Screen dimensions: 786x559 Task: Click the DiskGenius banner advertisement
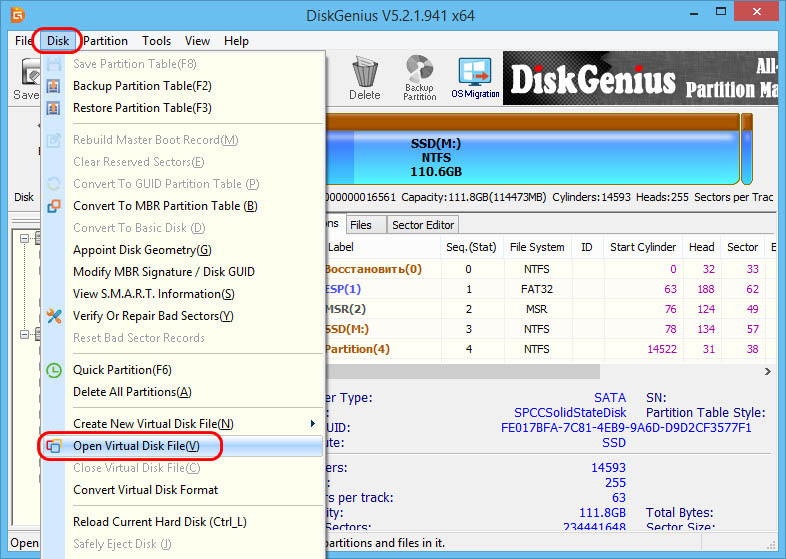point(640,78)
